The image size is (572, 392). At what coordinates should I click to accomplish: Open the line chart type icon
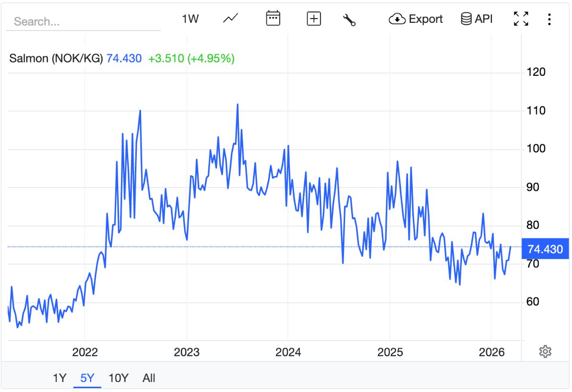click(230, 19)
